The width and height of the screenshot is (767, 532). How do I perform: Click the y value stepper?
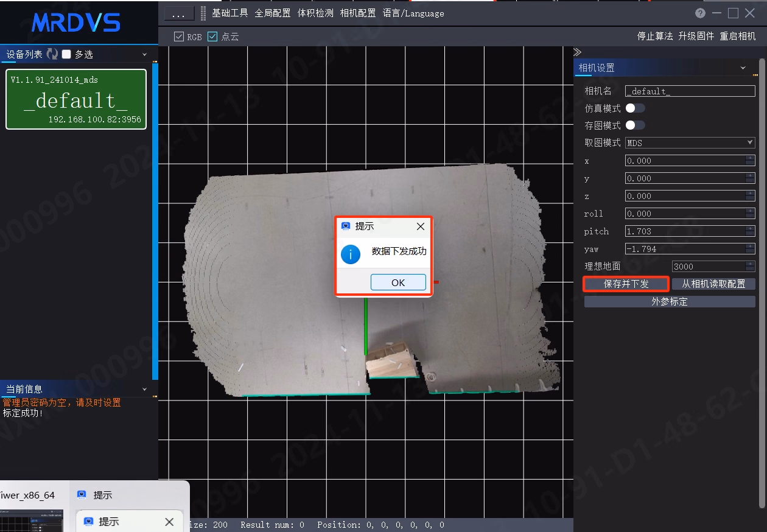point(750,178)
